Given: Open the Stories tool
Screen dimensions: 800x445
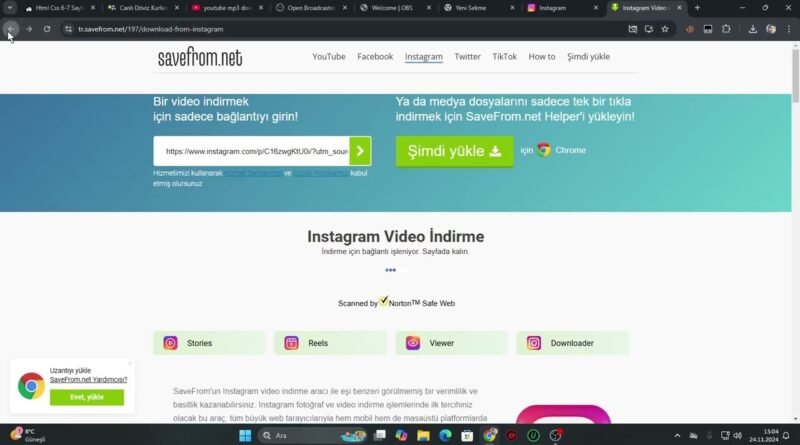Looking at the screenshot, I should tap(209, 343).
